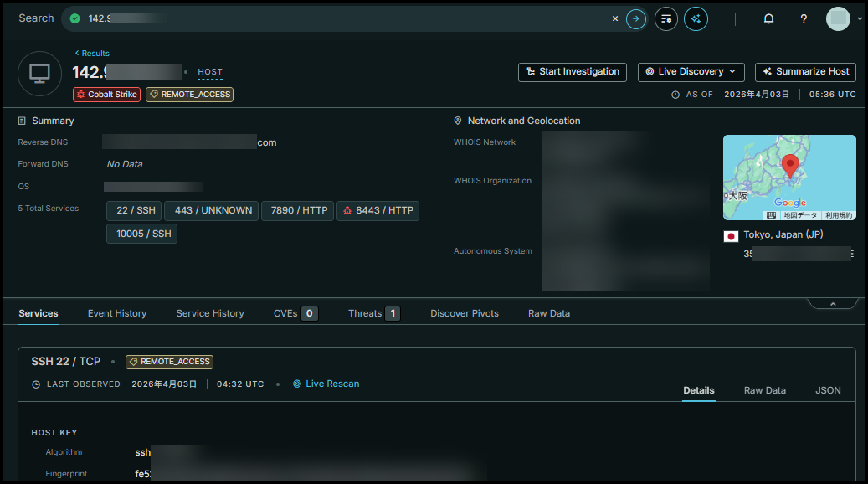Image resolution: width=868 pixels, height=484 pixels.
Task: Go back via the Results link
Action: click(x=92, y=54)
